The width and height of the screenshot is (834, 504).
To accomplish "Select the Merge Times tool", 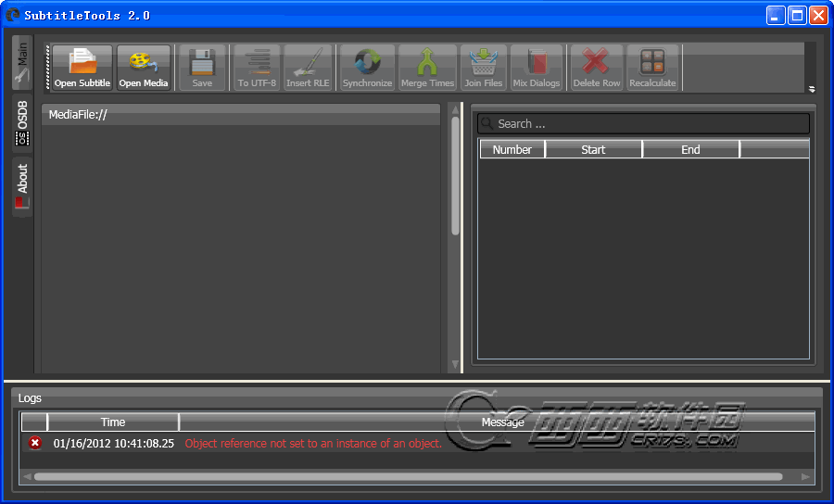I will click(427, 68).
